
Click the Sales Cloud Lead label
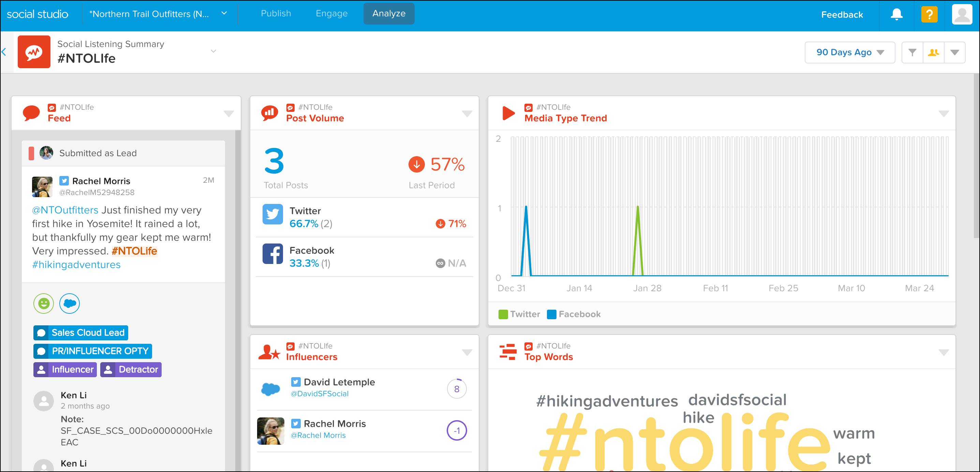81,332
